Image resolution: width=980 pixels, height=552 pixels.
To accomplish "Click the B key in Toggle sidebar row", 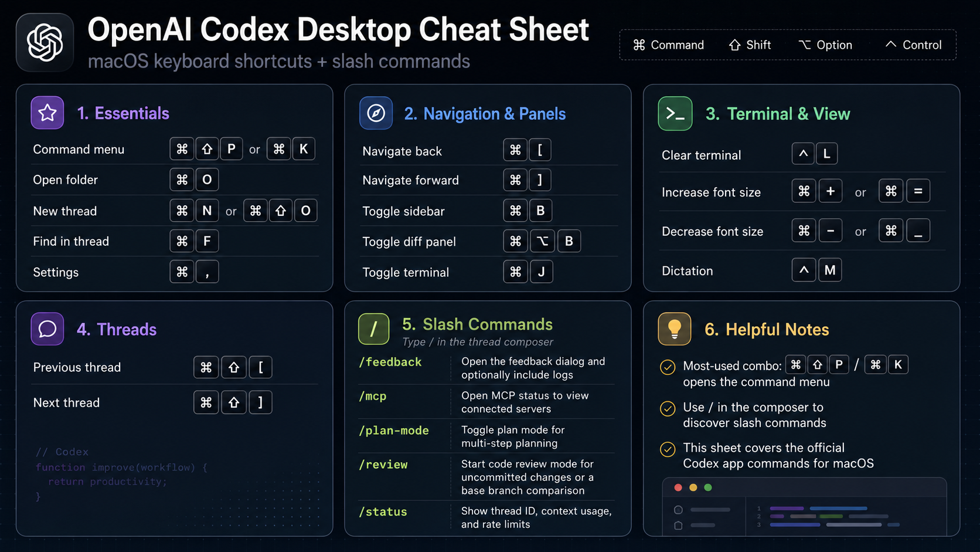I will coord(540,211).
